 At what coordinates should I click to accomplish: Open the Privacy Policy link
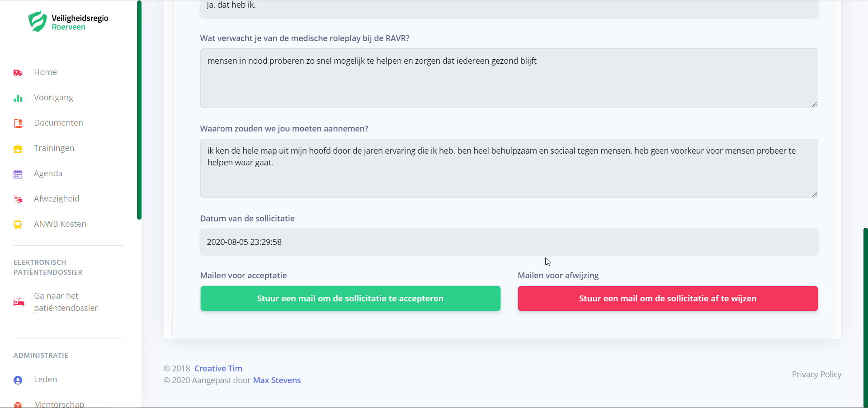[816, 374]
